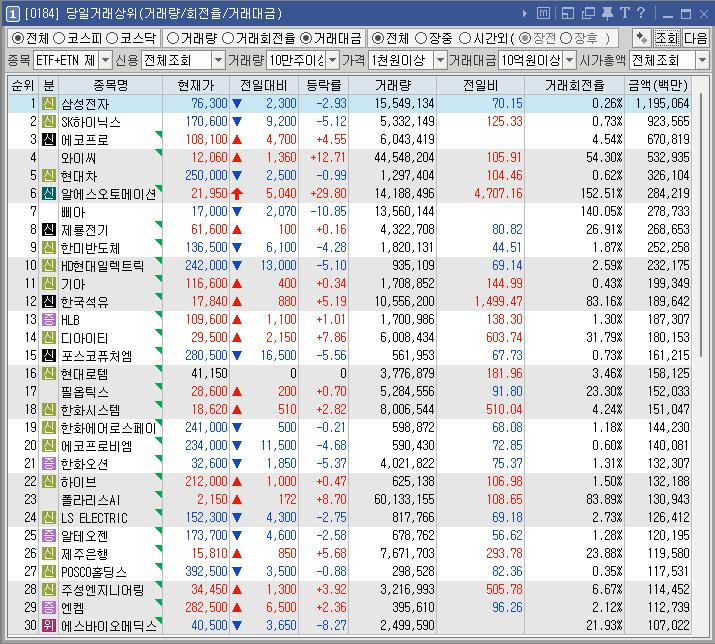Select the 시간외 radio button
The image size is (715, 644).
(x=465, y=38)
